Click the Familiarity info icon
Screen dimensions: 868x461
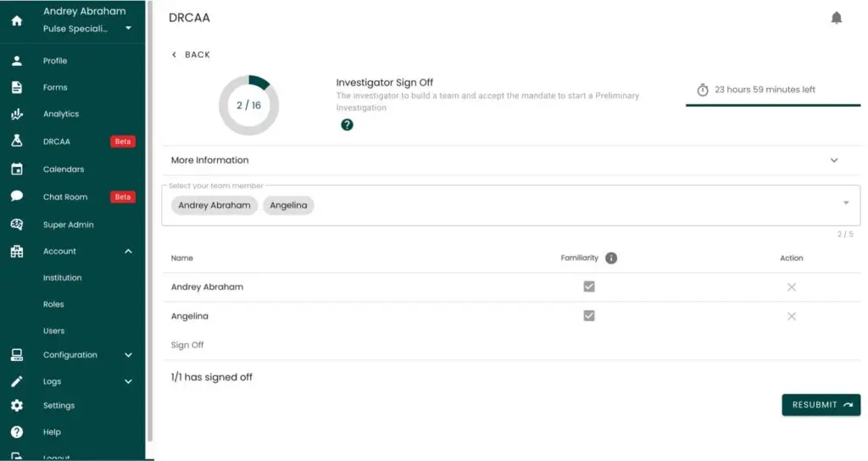[x=611, y=258]
